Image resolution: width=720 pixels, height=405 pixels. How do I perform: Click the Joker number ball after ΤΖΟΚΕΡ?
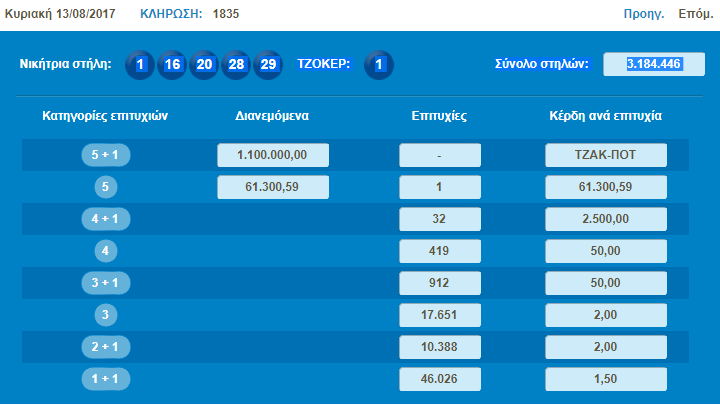pos(378,65)
